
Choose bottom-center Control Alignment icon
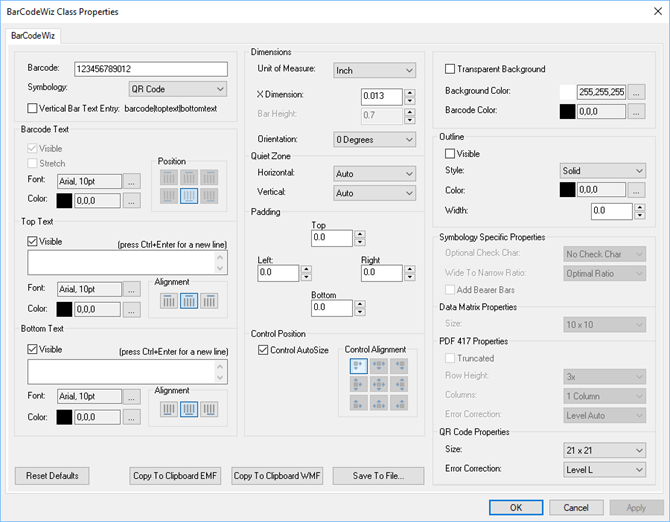tap(379, 403)
